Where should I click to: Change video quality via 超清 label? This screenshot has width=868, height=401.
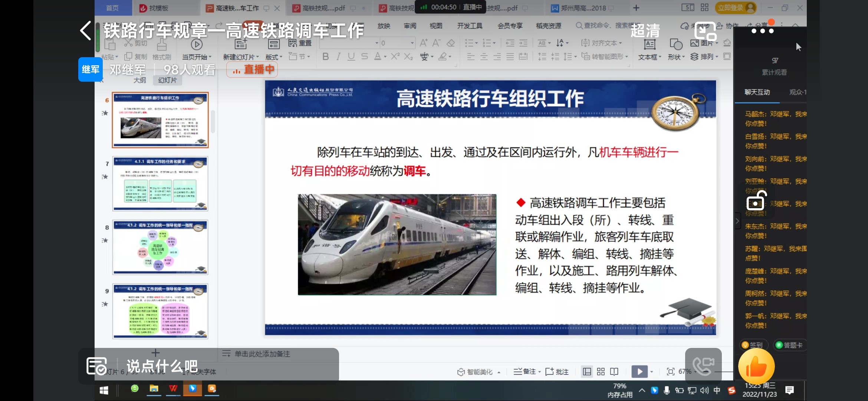click(x=645, y=30)
